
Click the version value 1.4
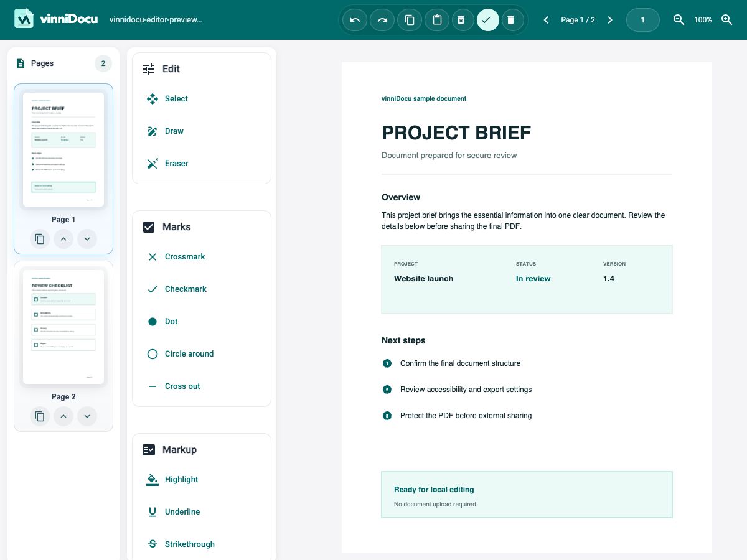tap(609, 279)
